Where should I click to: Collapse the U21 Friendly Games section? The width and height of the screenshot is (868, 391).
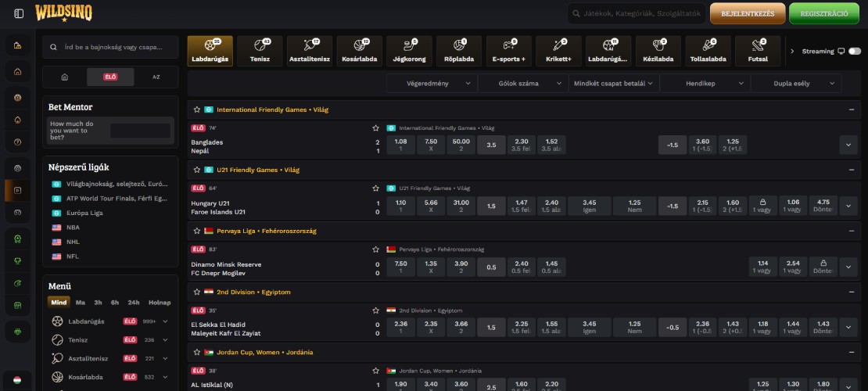click(x=852, y=170)
